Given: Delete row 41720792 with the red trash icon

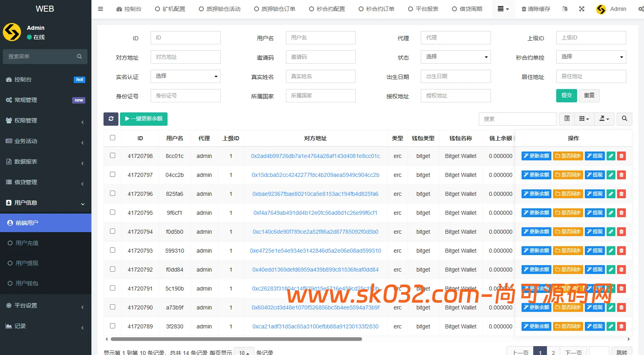Looking at the screenshot, I should 621,270.
